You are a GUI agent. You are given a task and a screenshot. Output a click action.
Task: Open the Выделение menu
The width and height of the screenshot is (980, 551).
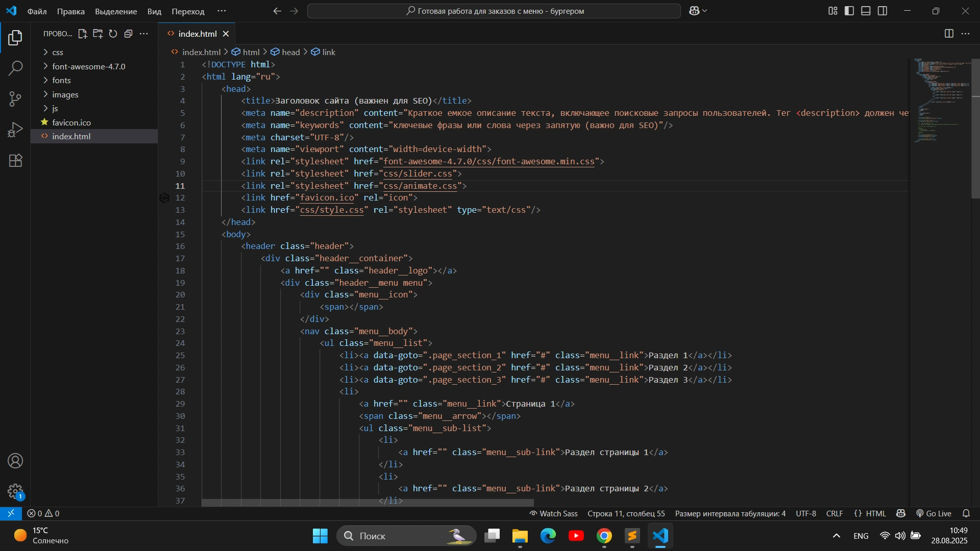pyautogui.click(x=116, y=11)
